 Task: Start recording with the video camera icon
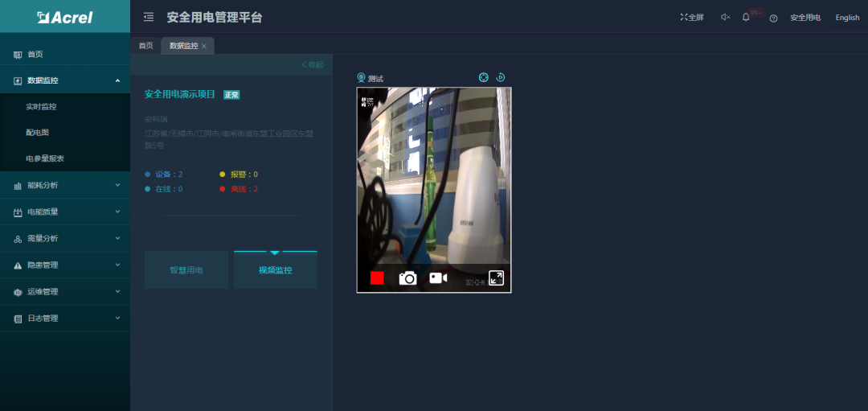[438, 277]
